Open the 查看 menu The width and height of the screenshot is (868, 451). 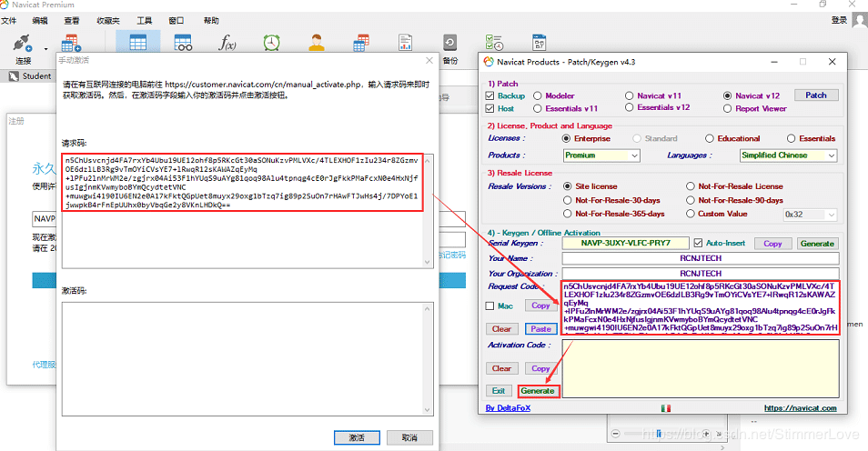coord(72,21)
